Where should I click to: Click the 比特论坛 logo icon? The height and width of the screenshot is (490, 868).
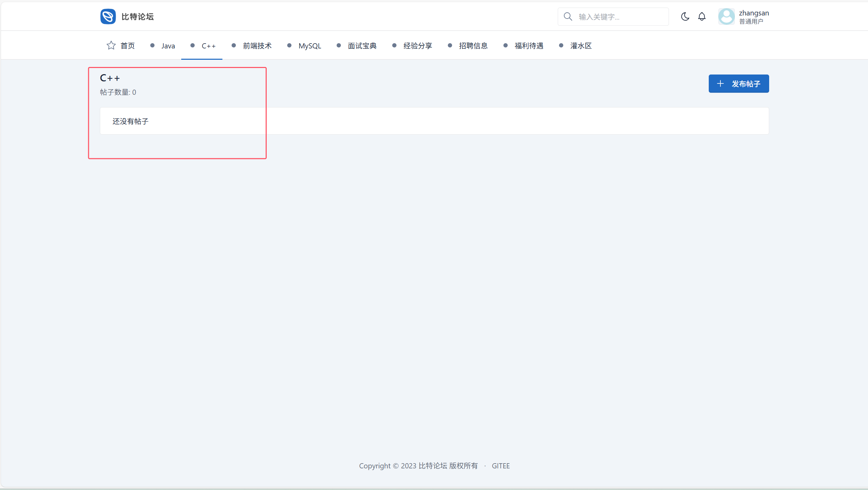pyautogui.click(x=108, y=16)
